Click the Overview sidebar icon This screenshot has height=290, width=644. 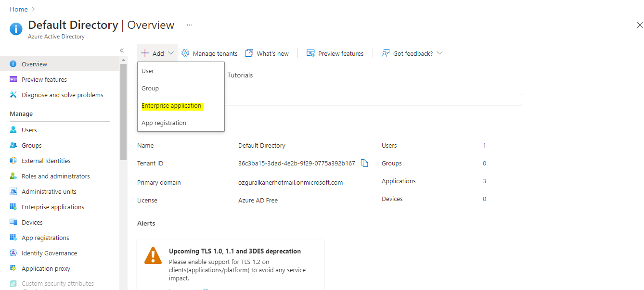pyautogui.click(x=13, y=64)
